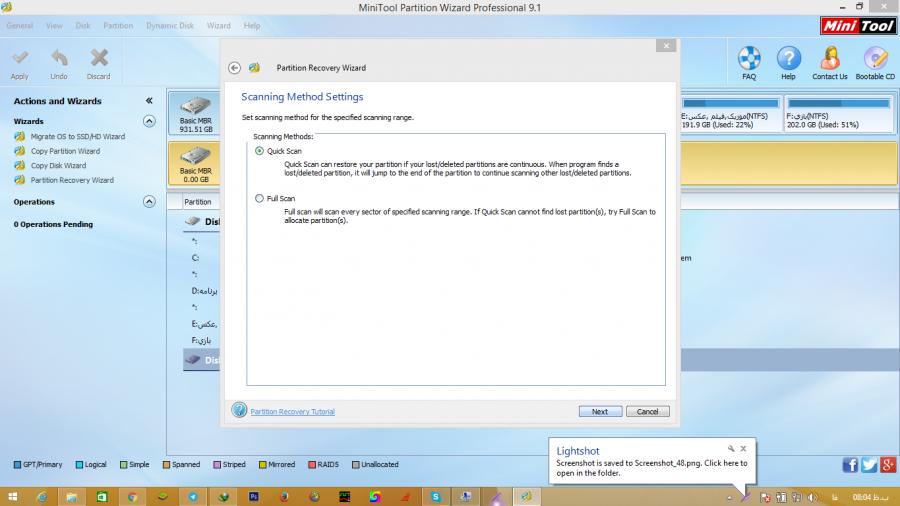This screenshot has width=900, height=506.
Task: Click the volume icon in system tray
Action: [812, 497]
